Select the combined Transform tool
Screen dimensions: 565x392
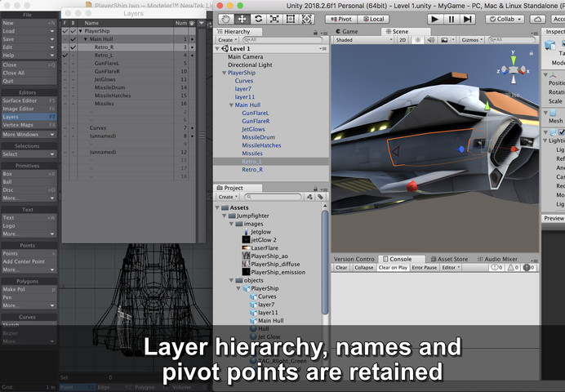coord(307,19)
